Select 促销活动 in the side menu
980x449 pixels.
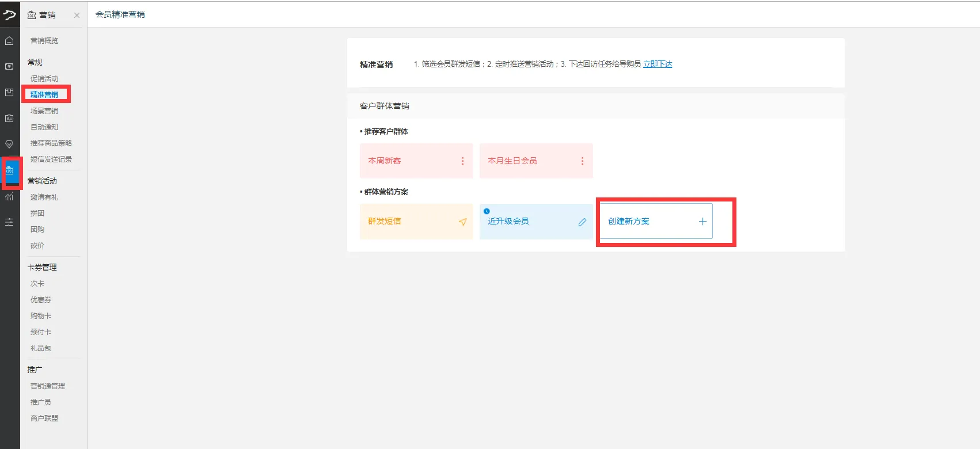[44, 79]
